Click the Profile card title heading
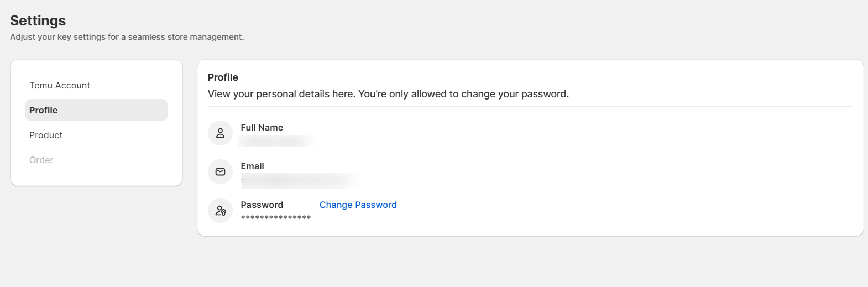 pyautogui.click(x=223, y=77)
